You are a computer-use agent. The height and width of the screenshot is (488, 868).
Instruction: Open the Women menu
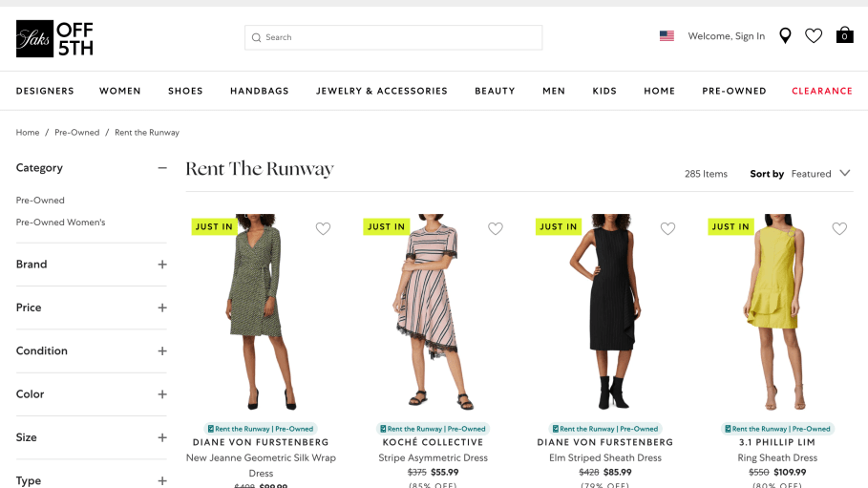pyautogui.click(x=120, y=91)
